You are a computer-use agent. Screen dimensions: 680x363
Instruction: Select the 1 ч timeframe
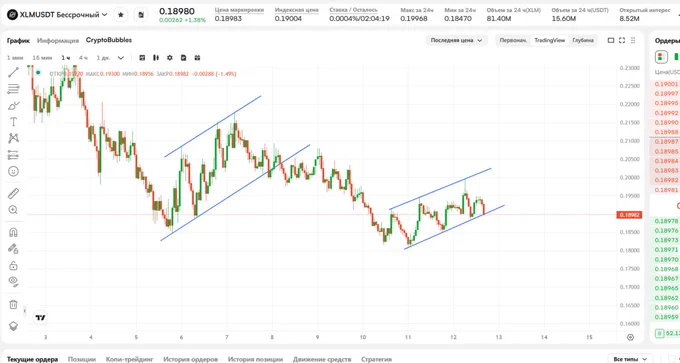coord(65,58)
